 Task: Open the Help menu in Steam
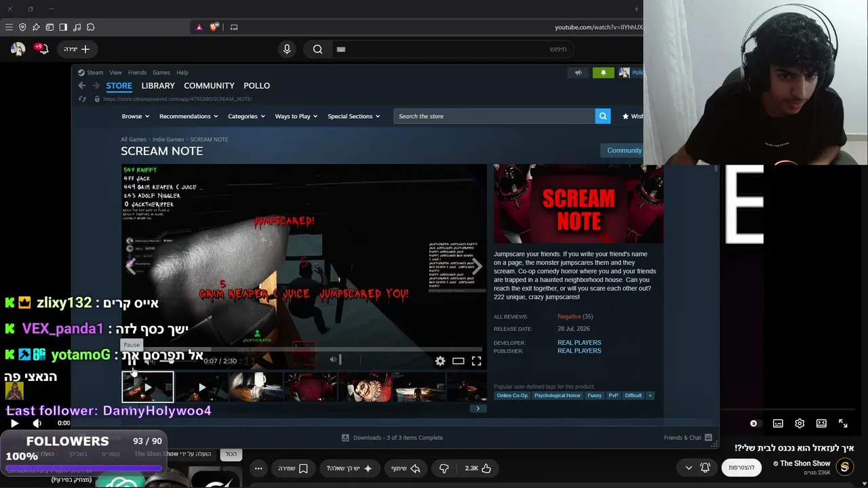[182, 73]
